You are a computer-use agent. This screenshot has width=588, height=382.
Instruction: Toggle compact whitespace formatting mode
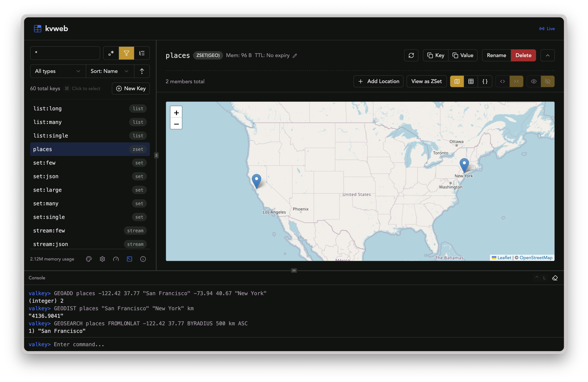(x=516, y=81)
